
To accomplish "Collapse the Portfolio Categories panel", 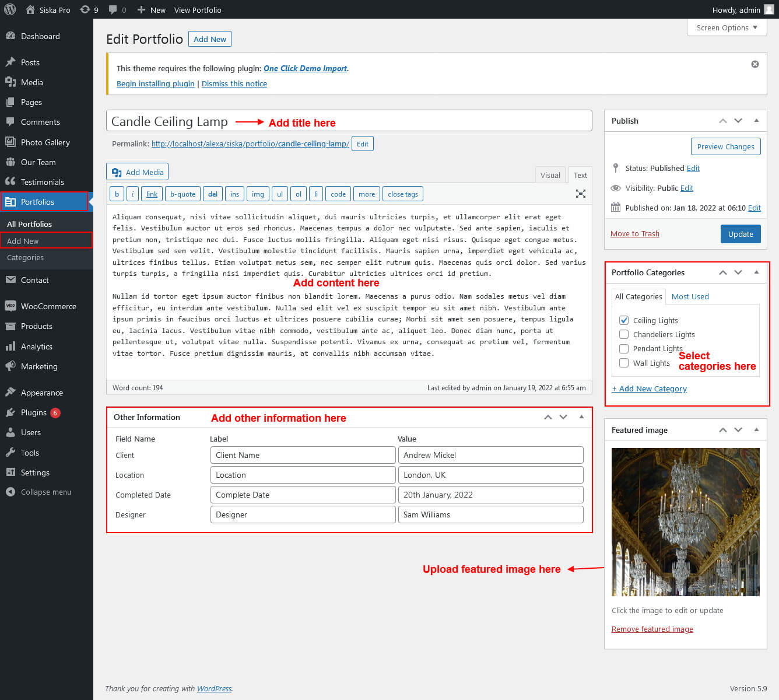I will click(x=756, y=272).
